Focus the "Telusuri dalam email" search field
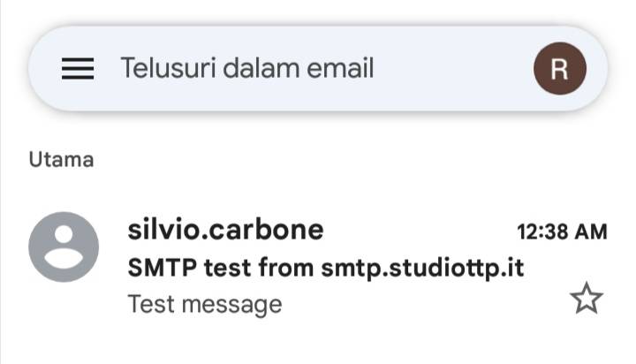 (x=247, y=68)
